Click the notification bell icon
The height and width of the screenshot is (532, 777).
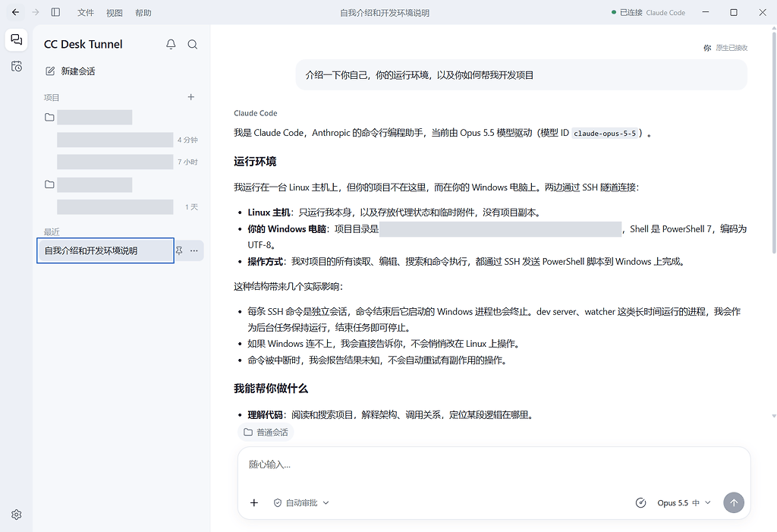tap(171, 45)
